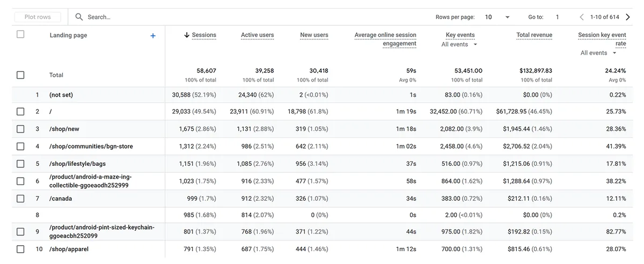Add a dimension with the plus icon
This screenshot has width=644, height=264.
click(153, 35)
